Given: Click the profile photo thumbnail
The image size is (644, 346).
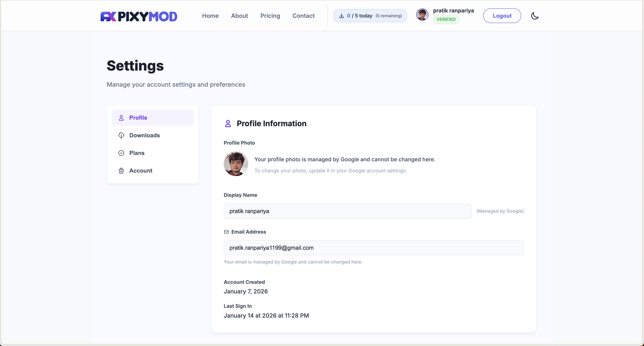Looking at the screenshot, I should (x=236, y=164).
